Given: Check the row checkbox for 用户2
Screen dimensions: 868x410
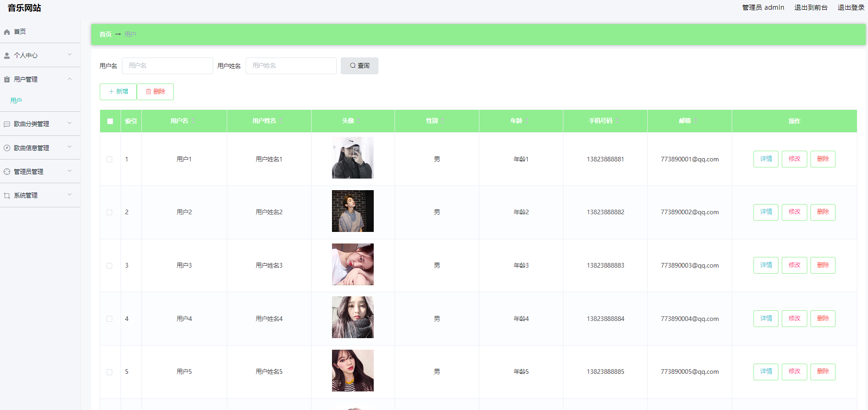Looking at the screenshot, I should coord(109,212).
